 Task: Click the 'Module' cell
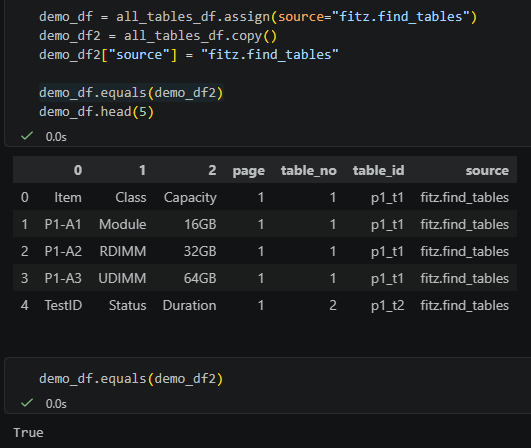tap(123, 224)
